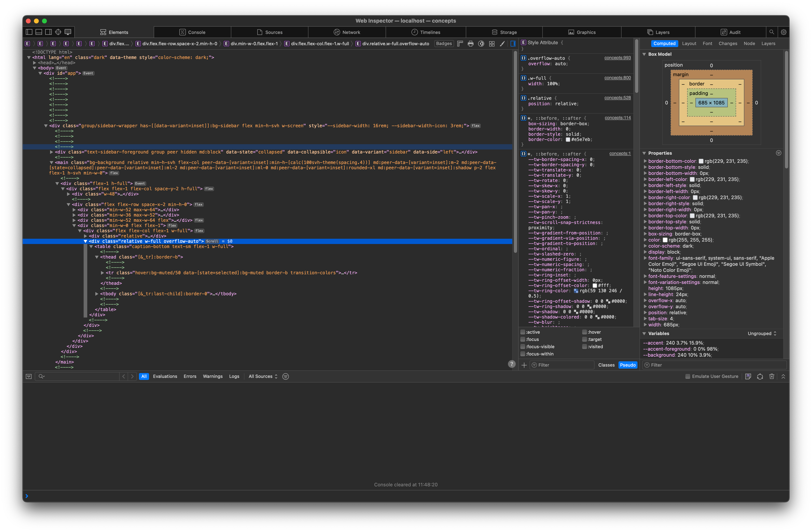Dock inspector to the bottom of window
The image size is (812, 532).
coord(39,32)
